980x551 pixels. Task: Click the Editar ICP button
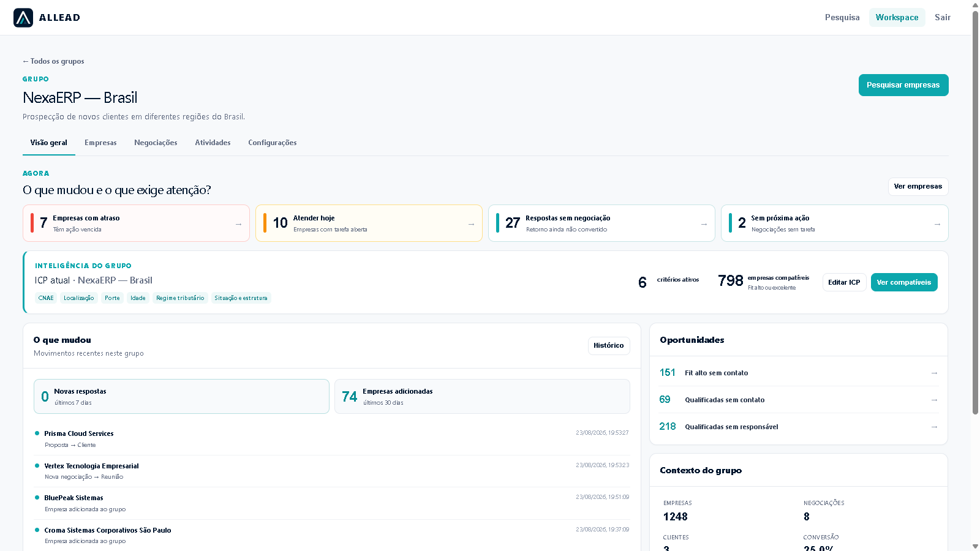pos(844,282)
